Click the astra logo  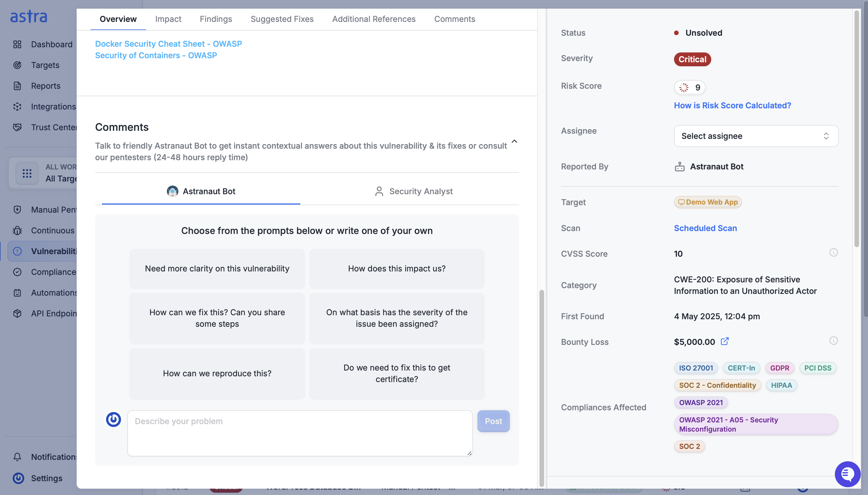tap(29, 16)
